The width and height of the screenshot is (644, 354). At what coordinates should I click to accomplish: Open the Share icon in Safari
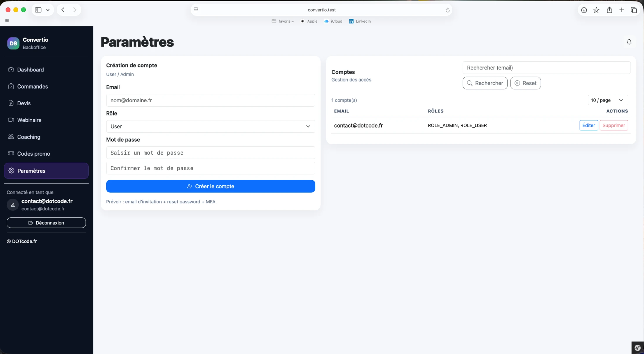click(x=609, y=10)
